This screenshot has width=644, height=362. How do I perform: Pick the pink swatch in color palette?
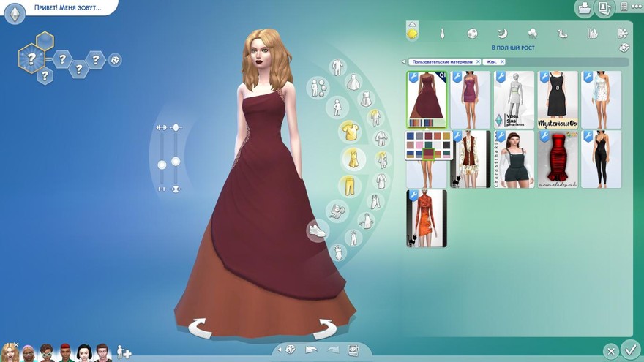click(419, 146)
